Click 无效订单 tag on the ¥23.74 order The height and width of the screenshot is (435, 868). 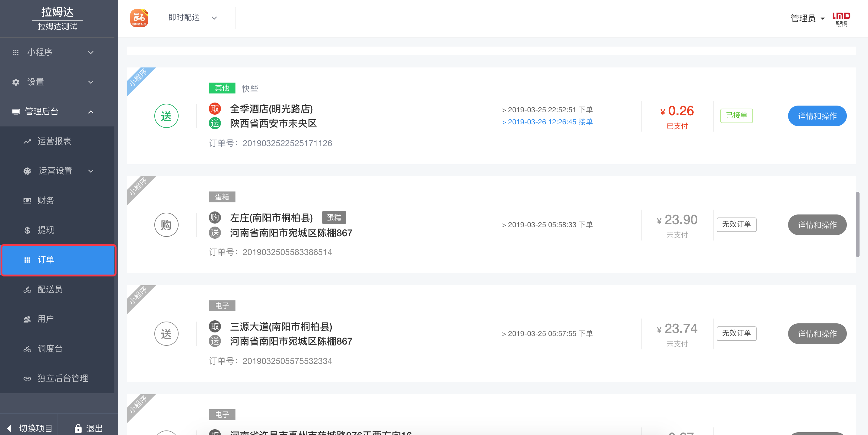coord(736,333)
